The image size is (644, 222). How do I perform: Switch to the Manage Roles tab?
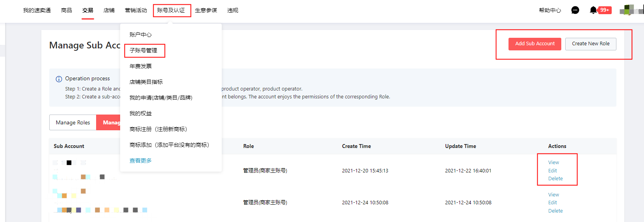coord(73,122)
